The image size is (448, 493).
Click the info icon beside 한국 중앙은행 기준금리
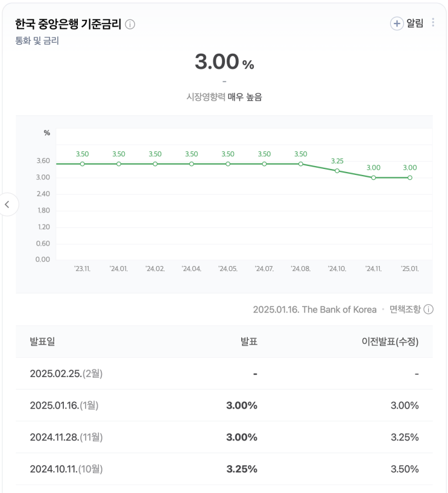(x=130, y=25)
